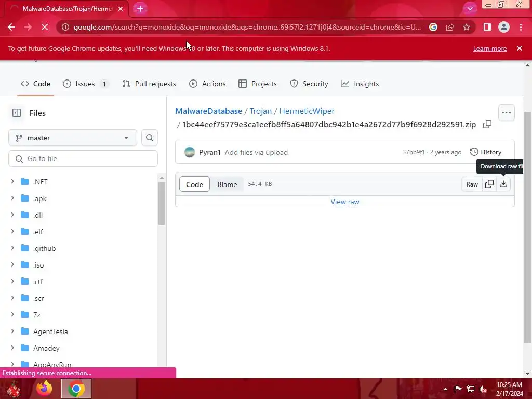Expand the .rtf folder
532x399 pixels.
12,282
